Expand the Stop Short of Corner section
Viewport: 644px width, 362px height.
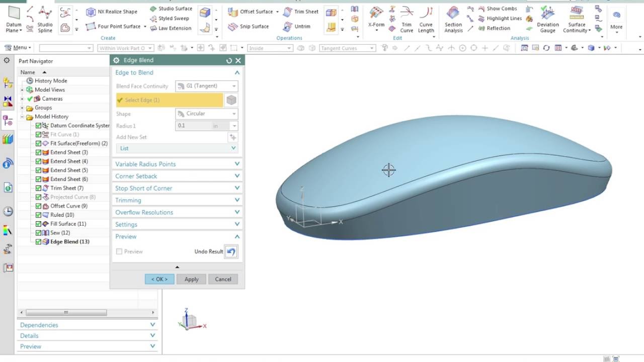tap(177, 188)
